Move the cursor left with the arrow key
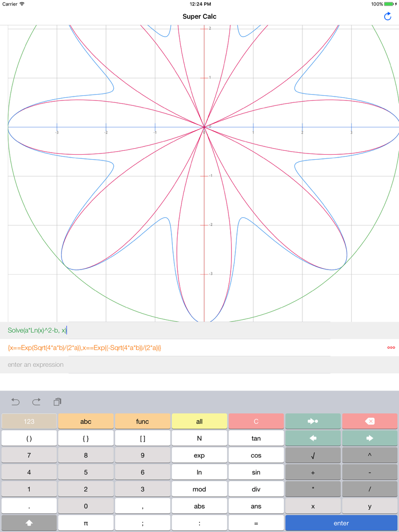 [313, 438]
